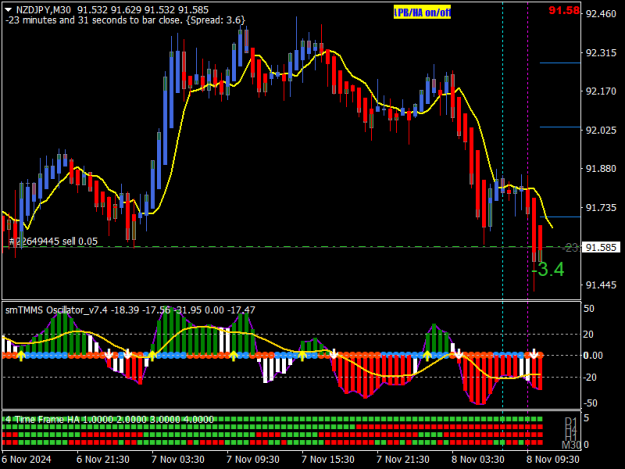This screenshot has height=469, width=625.
Task: Click the 91.735 price scale label
Action: click(601, 208)
